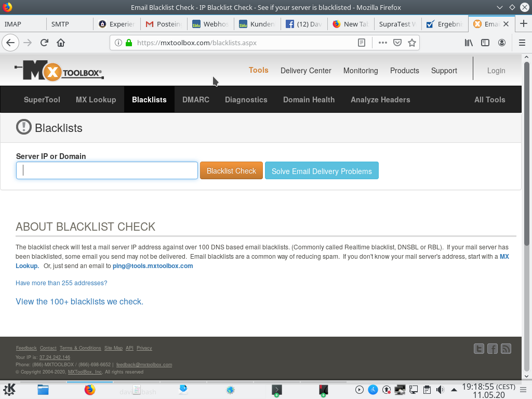Open the page actions three-dot menu
Viewport: 532px width, 399px height.
tap(383, 43)
